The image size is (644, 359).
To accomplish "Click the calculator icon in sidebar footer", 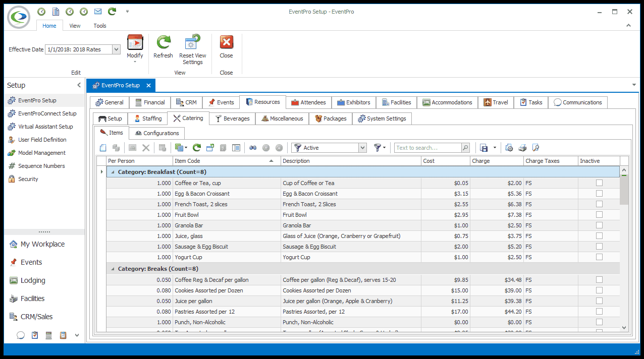I will click(x=49, y=335).
